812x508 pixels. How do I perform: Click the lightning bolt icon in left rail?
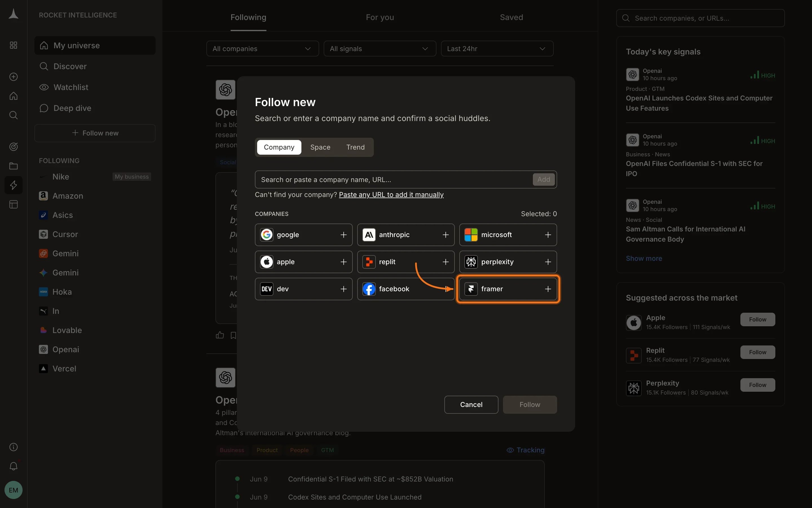tap(14, 185)
